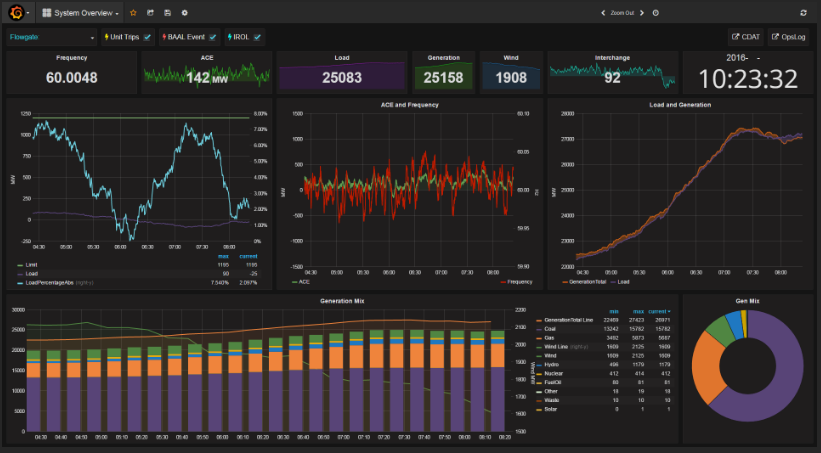Viewport: 821px width, 453px height.
Task: Uncheck the Unit Trips annotation
Action: (x=148, y=37)
